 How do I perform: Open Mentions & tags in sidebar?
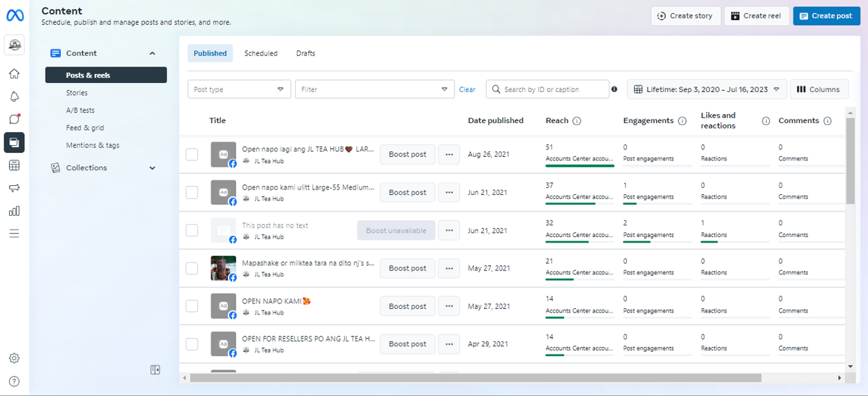93,145
